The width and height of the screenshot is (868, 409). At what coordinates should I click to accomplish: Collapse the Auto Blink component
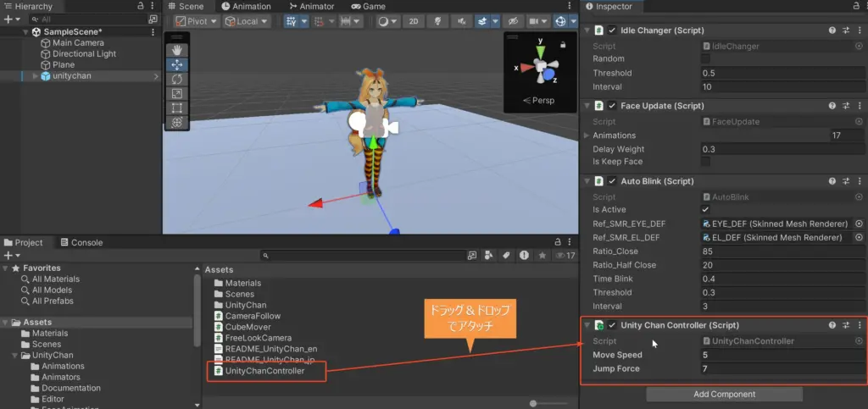[x=587, y=180]
